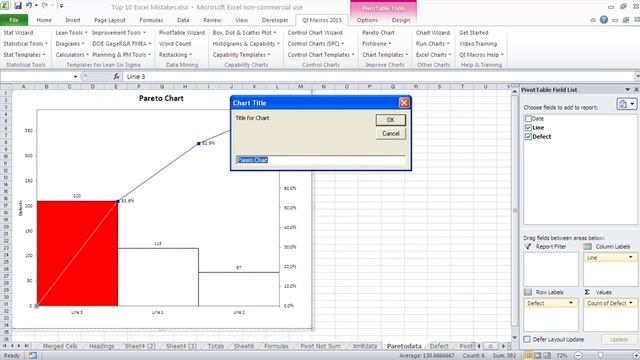Click the Save icon in quick access toolbar
640x360 pixels.
[x=18, y=6]
